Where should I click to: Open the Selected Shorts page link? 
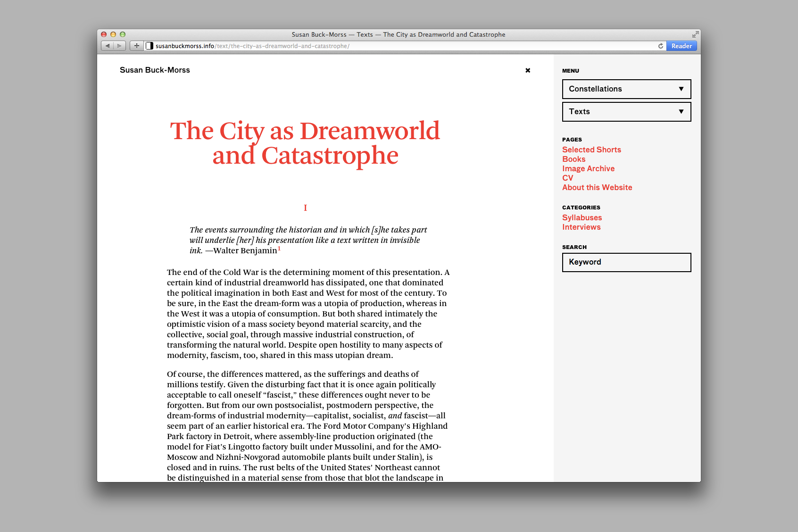click(x=591, y=150)
